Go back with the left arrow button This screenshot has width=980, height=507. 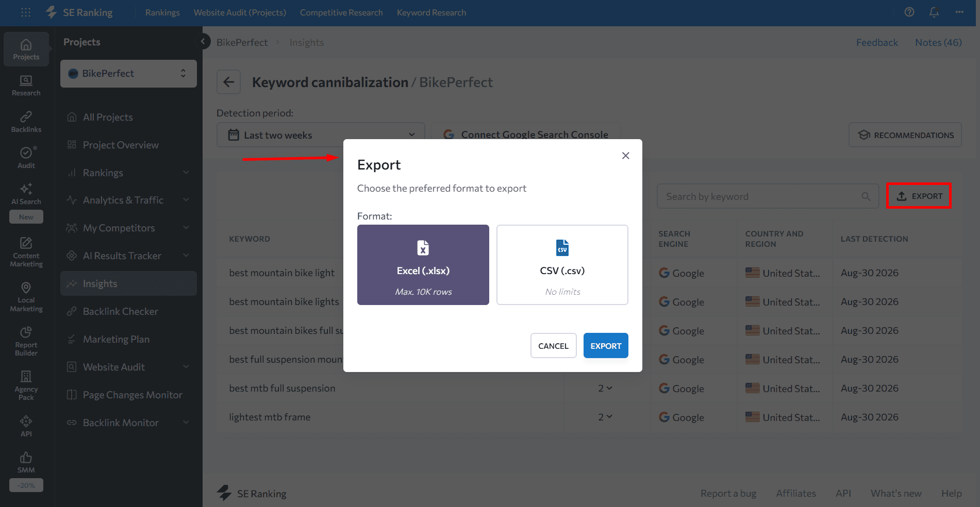tap(229, 82)
